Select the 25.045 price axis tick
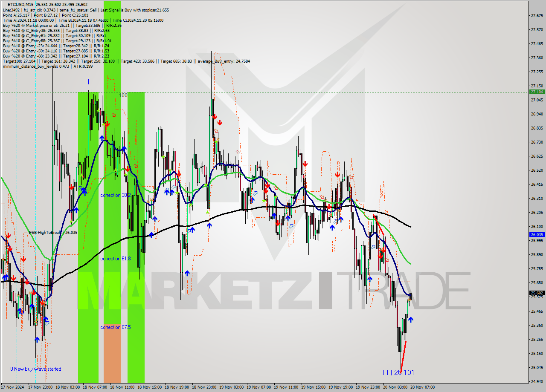Screen dimensions: 546x392 click(537, 368)
